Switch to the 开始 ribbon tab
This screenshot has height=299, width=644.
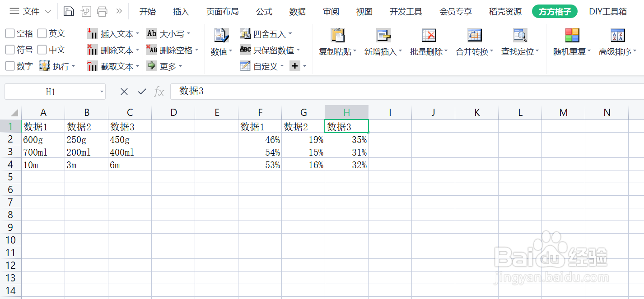click(x=148, y=11)
